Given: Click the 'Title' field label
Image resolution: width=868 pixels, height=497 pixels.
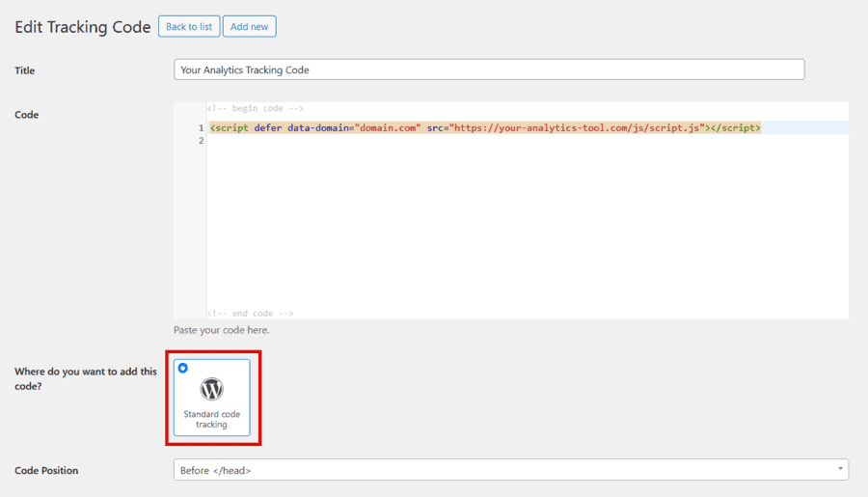Looking at the screenshot, I should point(25,70).
